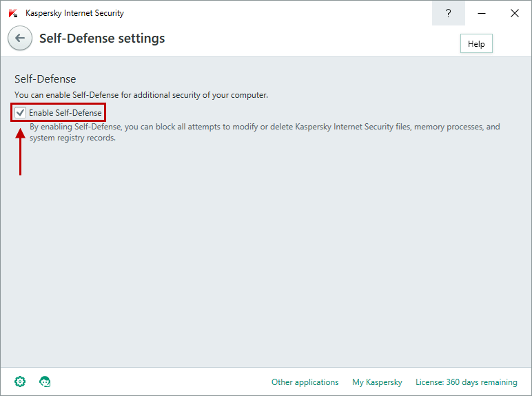Click the description starting 'By enabling Self-Defense'
The image size is (532, 396).
[265, 132]
